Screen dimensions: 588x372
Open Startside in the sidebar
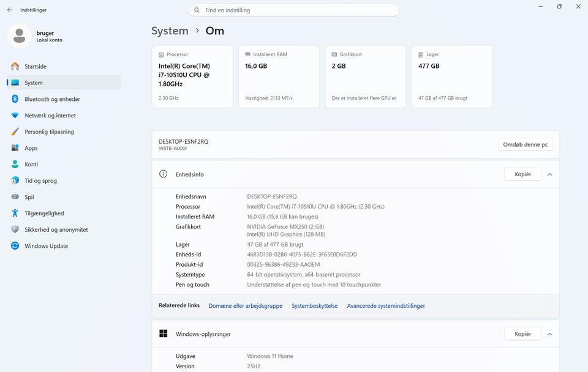click(64, 66)
